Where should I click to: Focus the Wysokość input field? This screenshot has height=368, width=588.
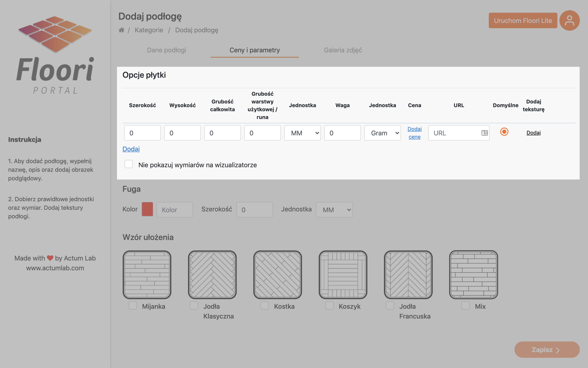pos(183,133)
